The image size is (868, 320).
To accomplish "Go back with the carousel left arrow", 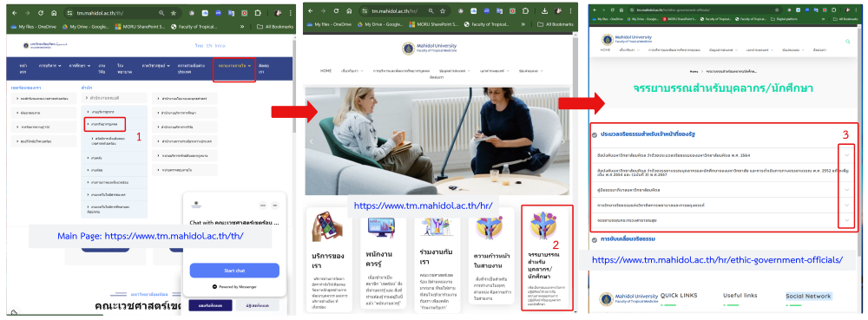I will 311,141.
